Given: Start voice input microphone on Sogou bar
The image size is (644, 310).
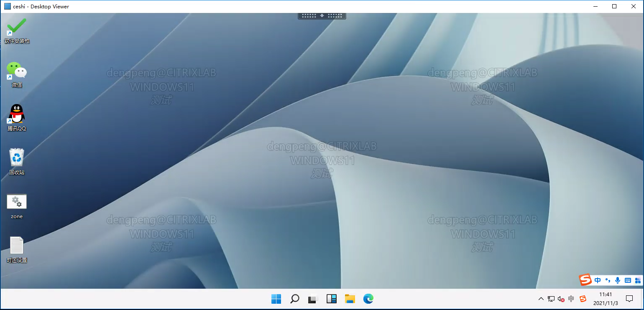Looking at the screenshot, I should click(618, 280).
